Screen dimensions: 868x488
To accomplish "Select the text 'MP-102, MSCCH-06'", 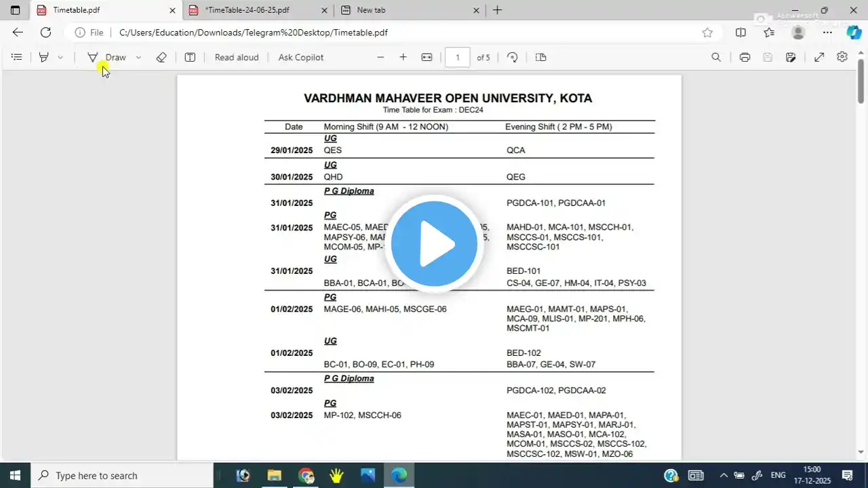I will pyautogui.click(x=363, y=415).
